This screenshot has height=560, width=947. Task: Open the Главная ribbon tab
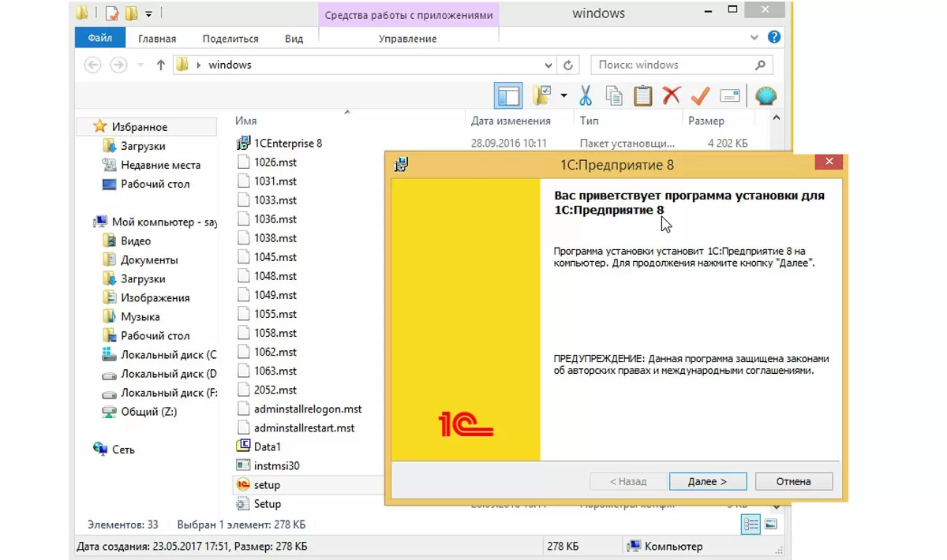click(157, 38)
